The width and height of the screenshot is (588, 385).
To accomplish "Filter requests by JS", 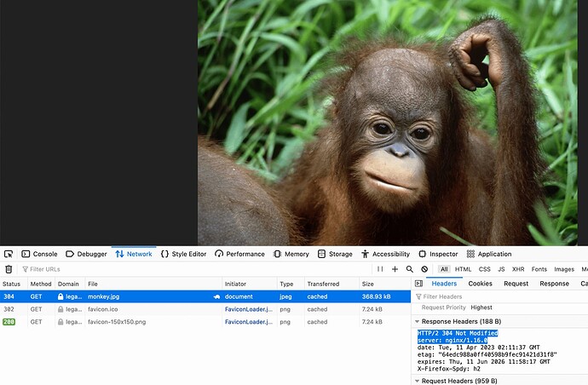I will (x=501, y=269).
